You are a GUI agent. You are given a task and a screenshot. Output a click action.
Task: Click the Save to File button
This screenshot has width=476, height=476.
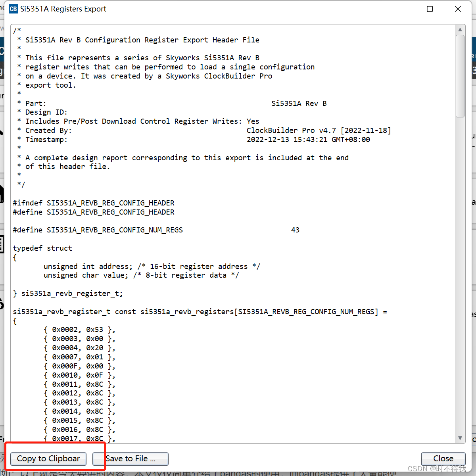pos(131,459)
